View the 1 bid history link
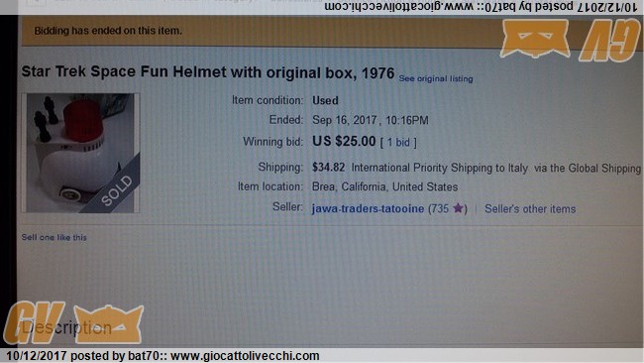 (398, 142)
